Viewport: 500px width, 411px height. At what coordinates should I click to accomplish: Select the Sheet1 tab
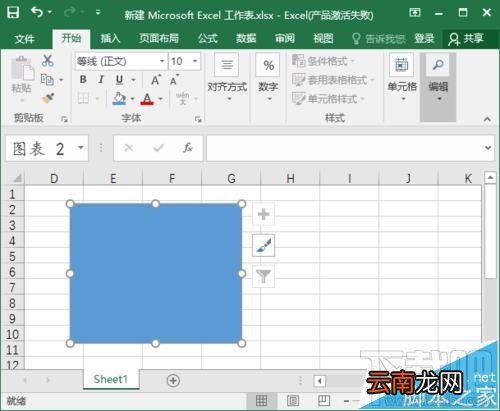[x=111, y=379]
